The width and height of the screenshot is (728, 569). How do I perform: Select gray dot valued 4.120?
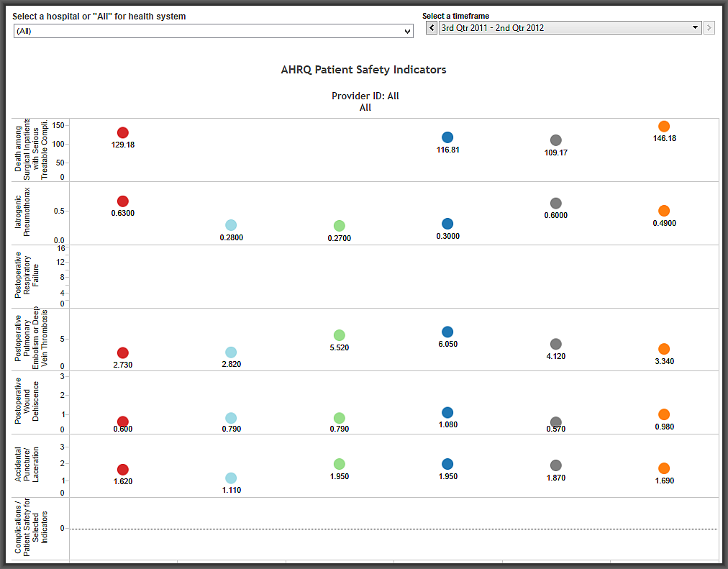tap(556, 344)
